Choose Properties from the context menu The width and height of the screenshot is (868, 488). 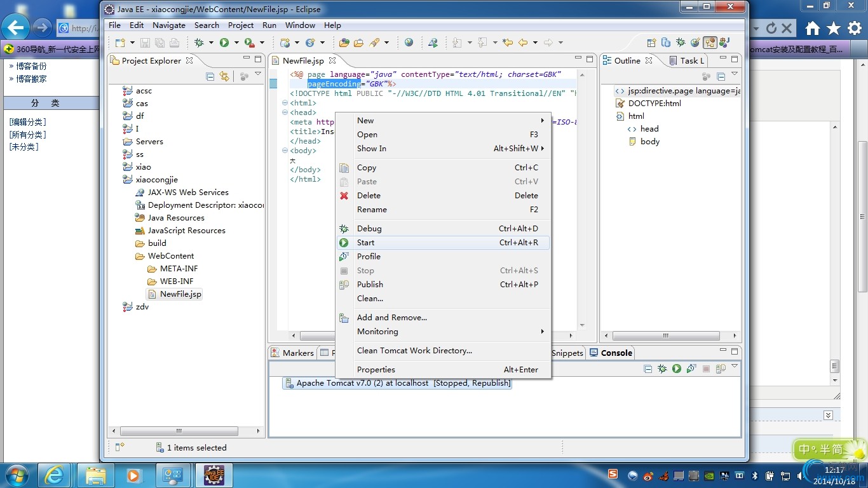pos(444,370)
